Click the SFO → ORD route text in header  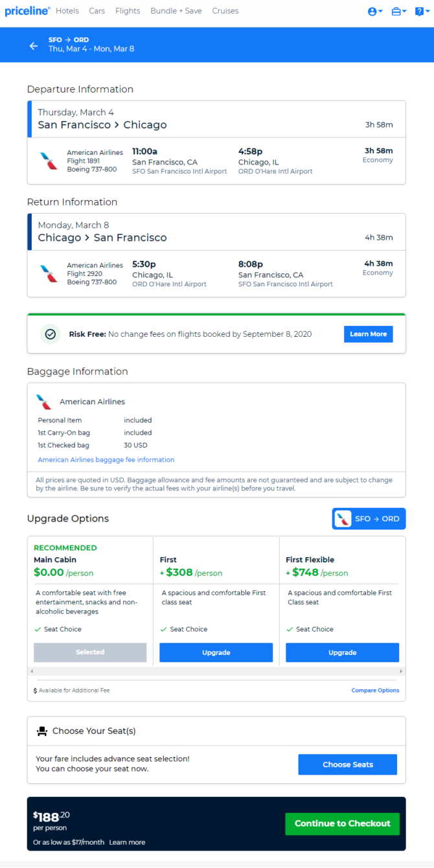(x=69, y=40)
